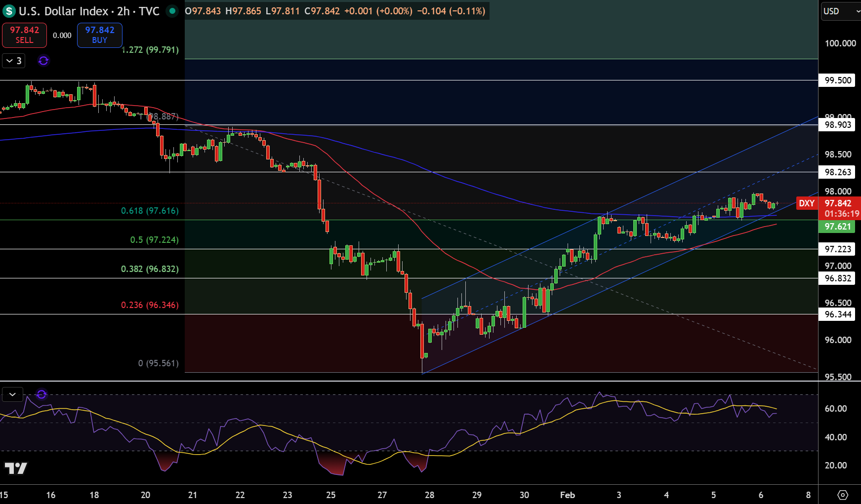Image resolution: width=861 pixels, height=504 pixels.
Task: Click the 0 (95.561) Fibonacci label
Action: pyautogui.click(x=159, y=363)
